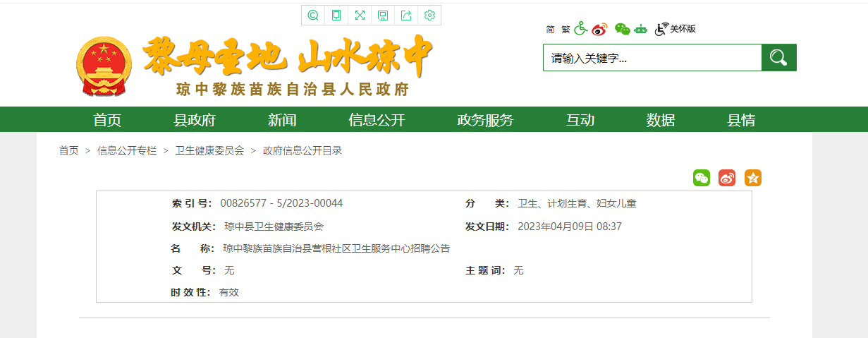Switch to Simplified Chinese (简)

click(550, 30)
